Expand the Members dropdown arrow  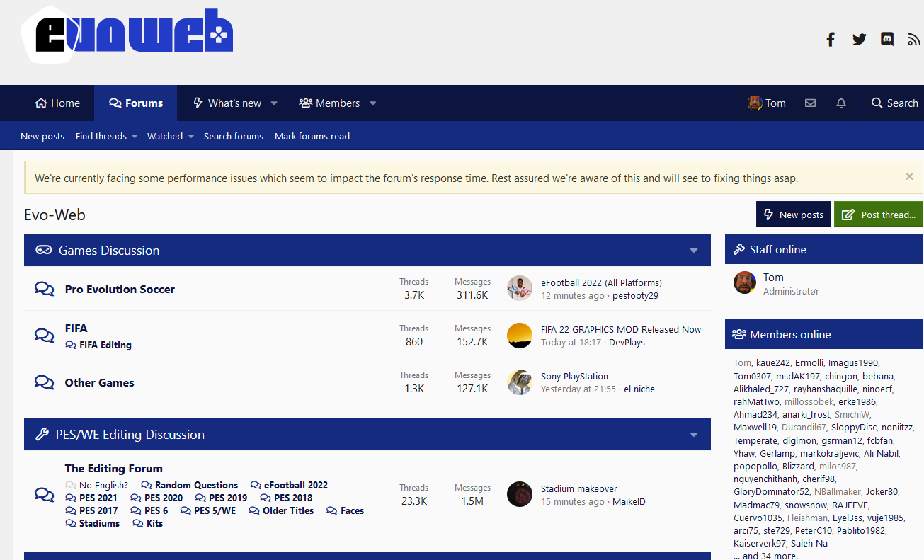point(372,103)
